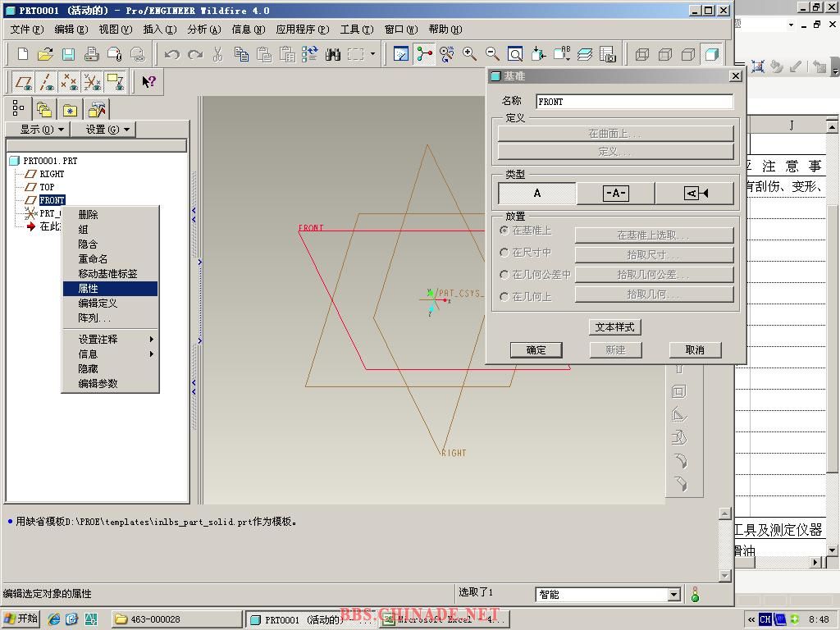The width and height of the screenshot is (840, 630).
Task: Click the chamfer tool icon in right toolbar
Action: click(679, 482)
